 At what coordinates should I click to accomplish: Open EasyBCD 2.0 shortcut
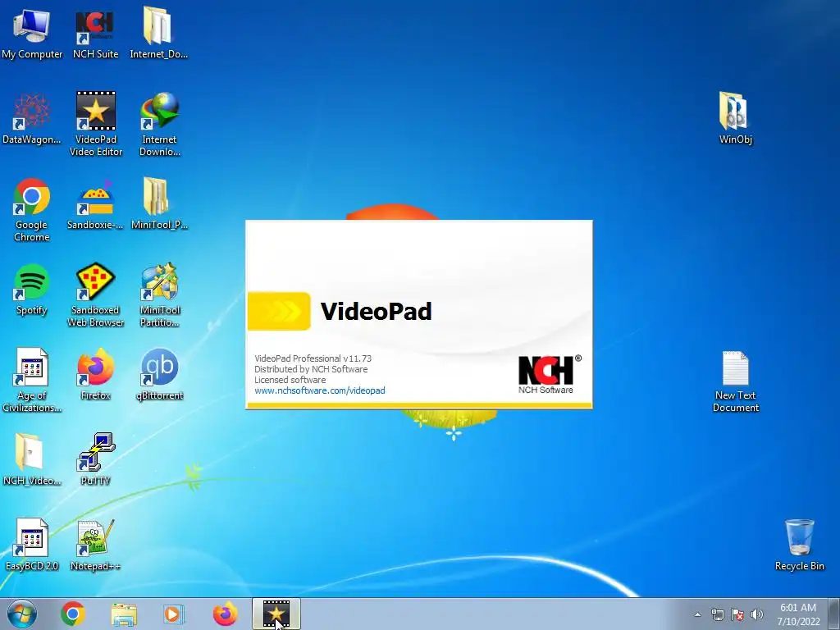click(32, 545)
